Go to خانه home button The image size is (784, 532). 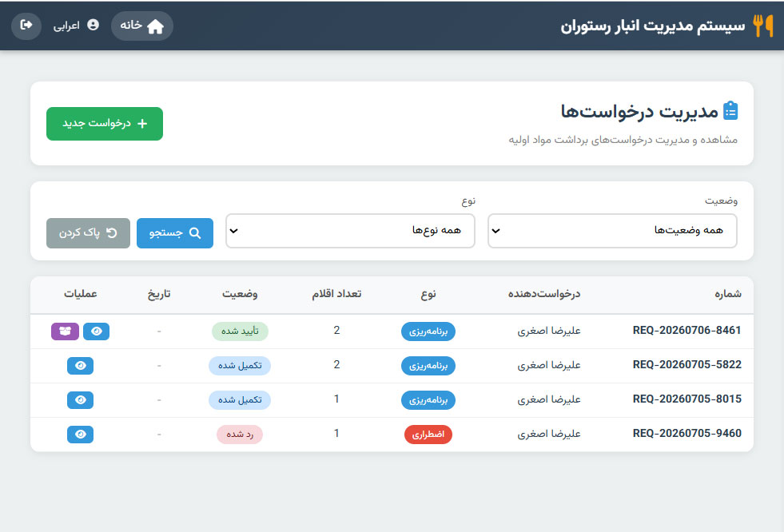(x=142, y=26)
